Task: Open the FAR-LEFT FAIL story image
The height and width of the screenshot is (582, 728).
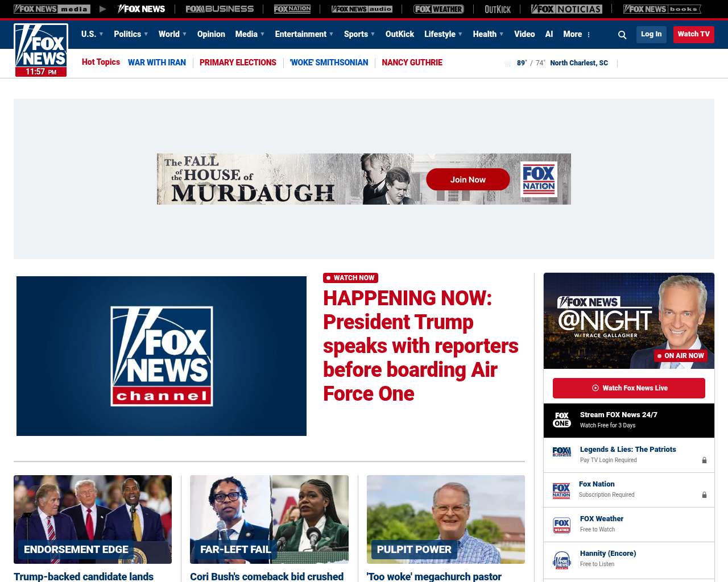Action: tap(269, 519)
